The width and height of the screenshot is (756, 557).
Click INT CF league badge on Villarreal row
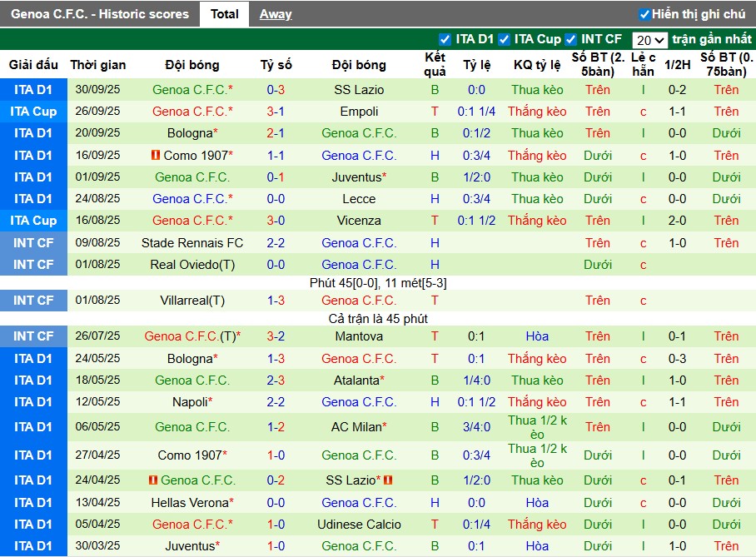(33, 301)
